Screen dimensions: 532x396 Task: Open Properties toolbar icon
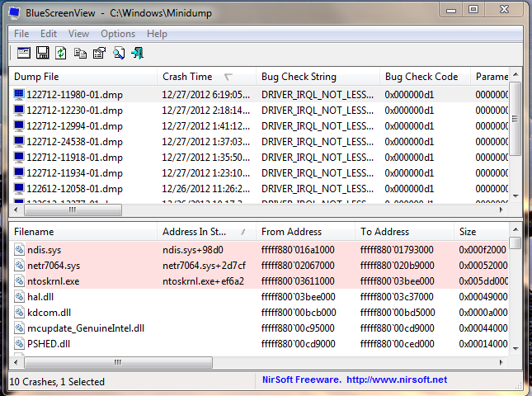coord(100,53)
